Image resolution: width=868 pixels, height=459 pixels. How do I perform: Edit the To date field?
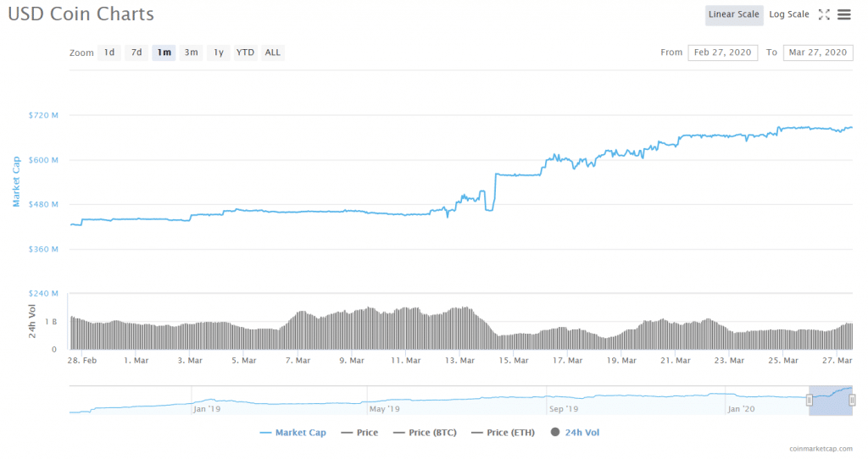tap(817, 53)
